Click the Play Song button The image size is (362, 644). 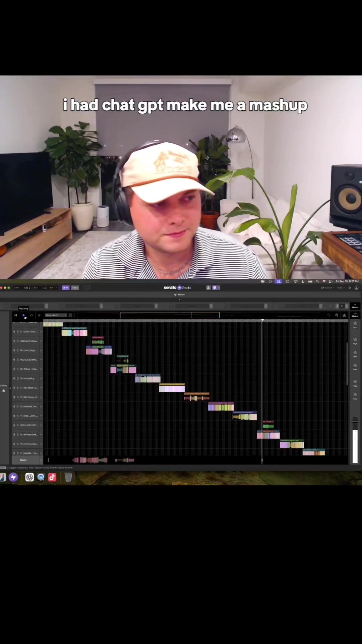click(24, 315)
